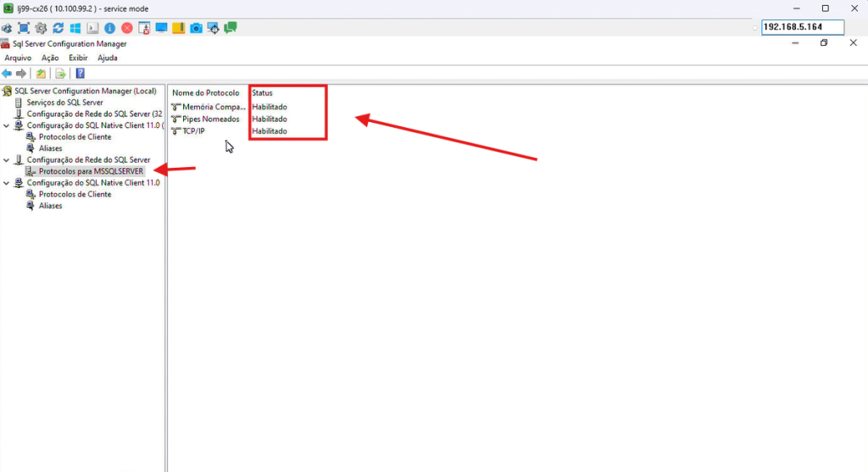The height and width of the screenshot is (472, 868).
Task: Select Serviços do SQL Server node
Action: (x=64, y=103)
